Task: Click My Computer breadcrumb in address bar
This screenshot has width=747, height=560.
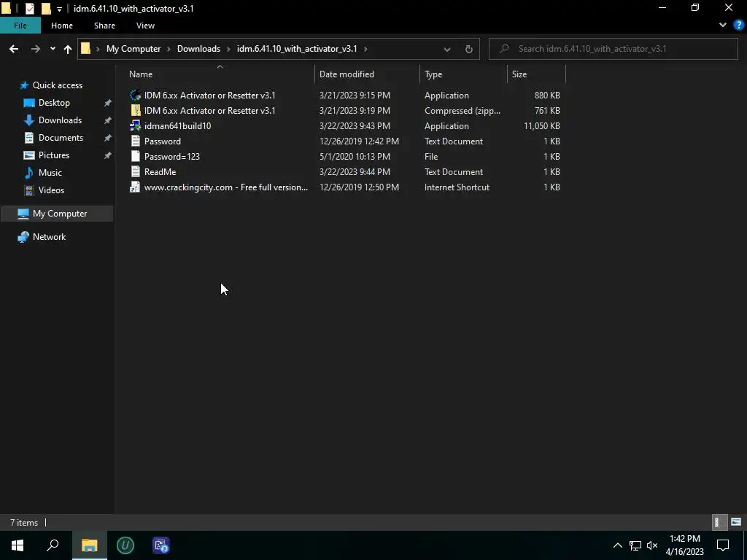Action: 133,49
